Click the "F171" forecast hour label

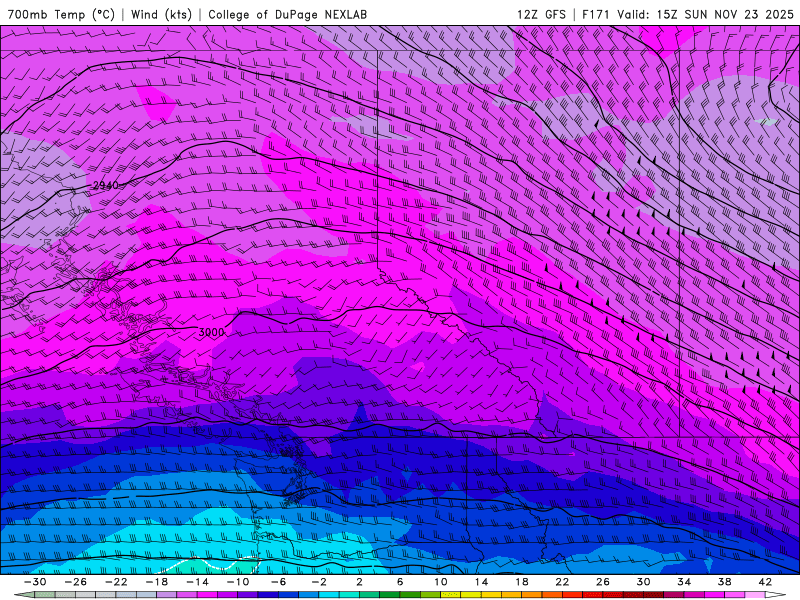click(596, 14)
